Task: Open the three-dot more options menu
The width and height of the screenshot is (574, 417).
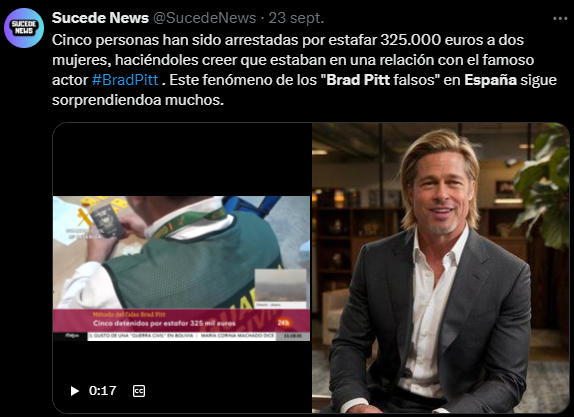Action: pos(560,18)
